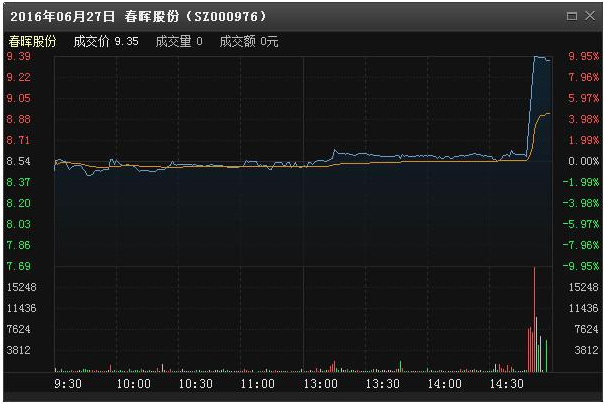
Task: Click the right 7624 volume label
Action: [x=586, y=329]
